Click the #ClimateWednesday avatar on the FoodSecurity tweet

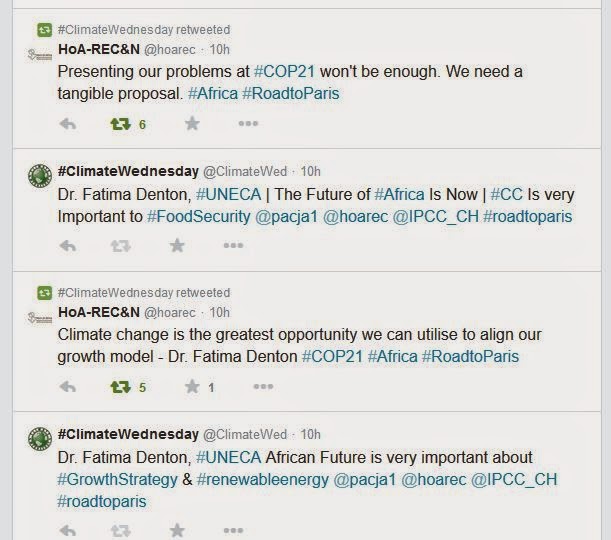tap(40, 177)
